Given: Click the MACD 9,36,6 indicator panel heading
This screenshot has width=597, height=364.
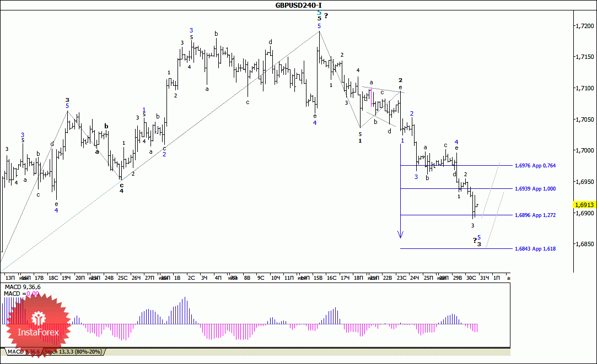Looking at the screenshot, I should pyautogui.click(x=23, y=287).
